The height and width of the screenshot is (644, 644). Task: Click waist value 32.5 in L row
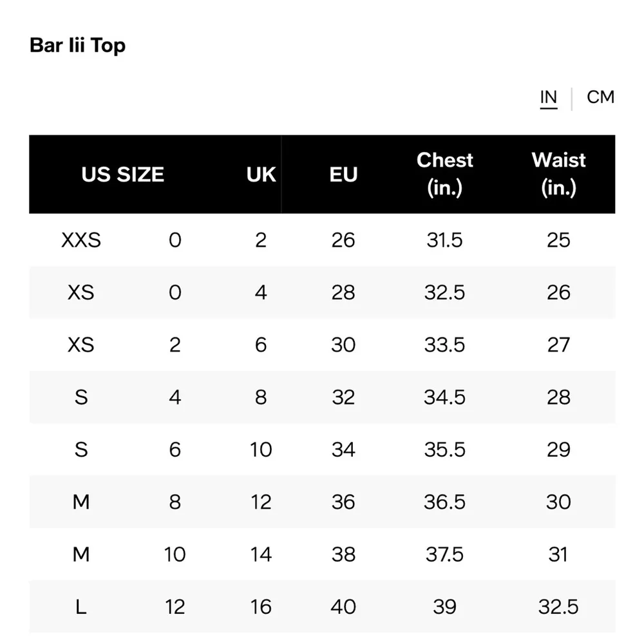coord(558,607)
